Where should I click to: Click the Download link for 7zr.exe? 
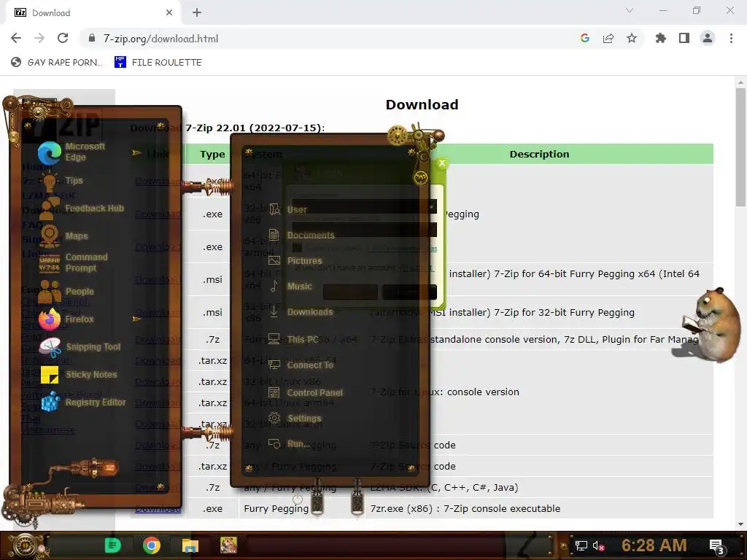pos(158,508)
